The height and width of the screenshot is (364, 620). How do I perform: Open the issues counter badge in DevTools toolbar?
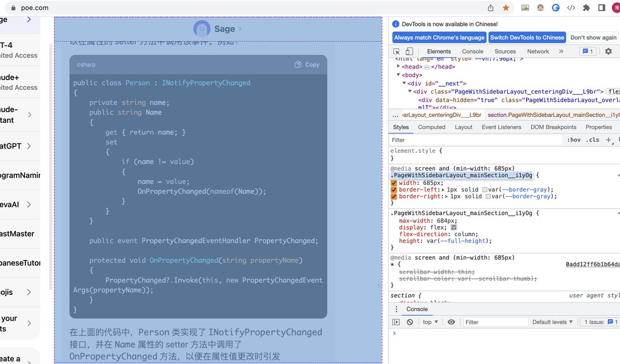tap(587, 51)
